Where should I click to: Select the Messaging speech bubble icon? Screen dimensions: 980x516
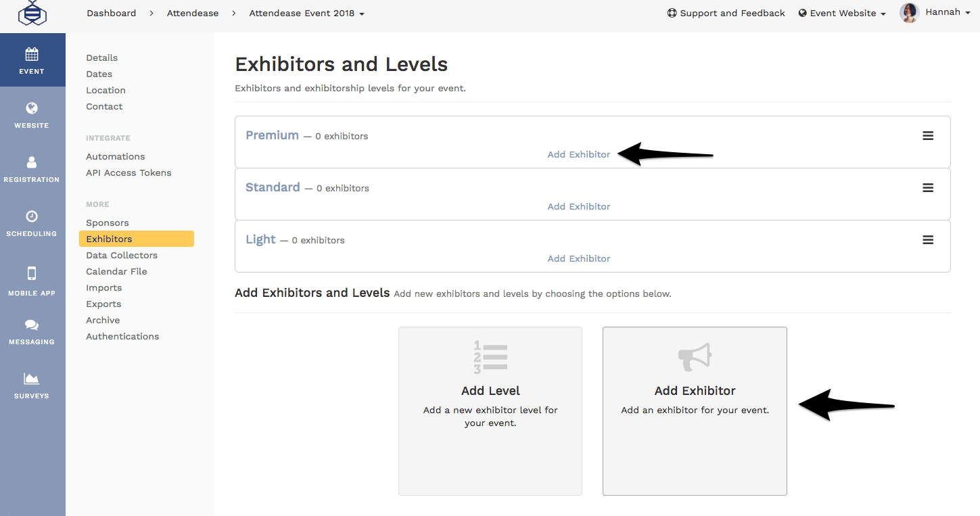[31, 324]
